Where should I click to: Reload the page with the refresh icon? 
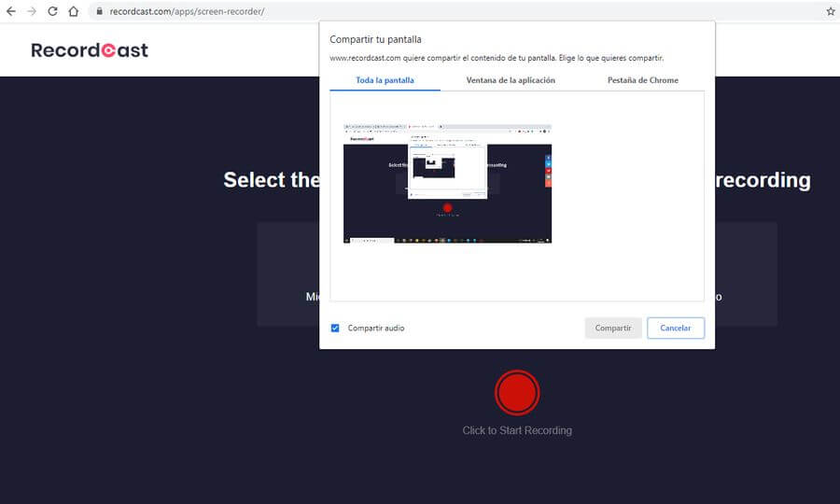(52, 11)
